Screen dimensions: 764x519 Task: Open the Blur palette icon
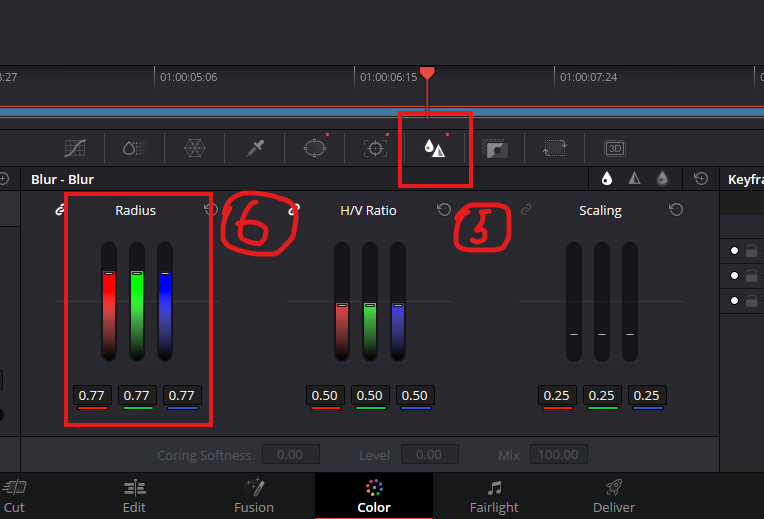435,148
